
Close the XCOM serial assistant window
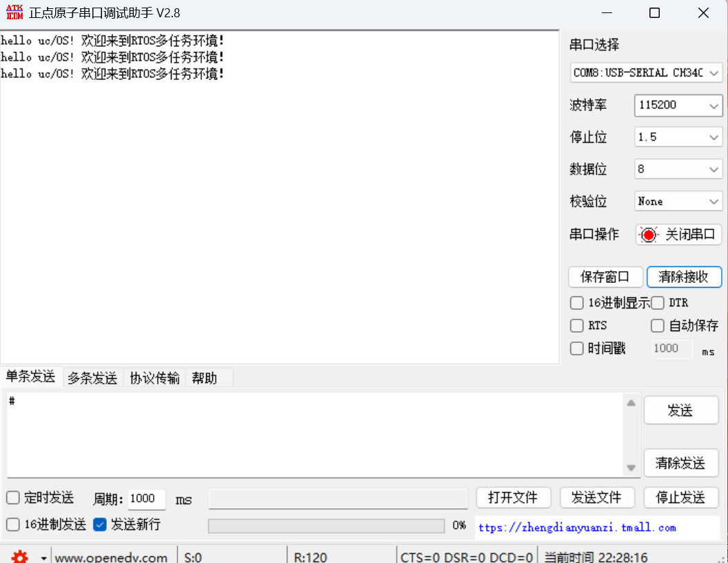[704, 13]
